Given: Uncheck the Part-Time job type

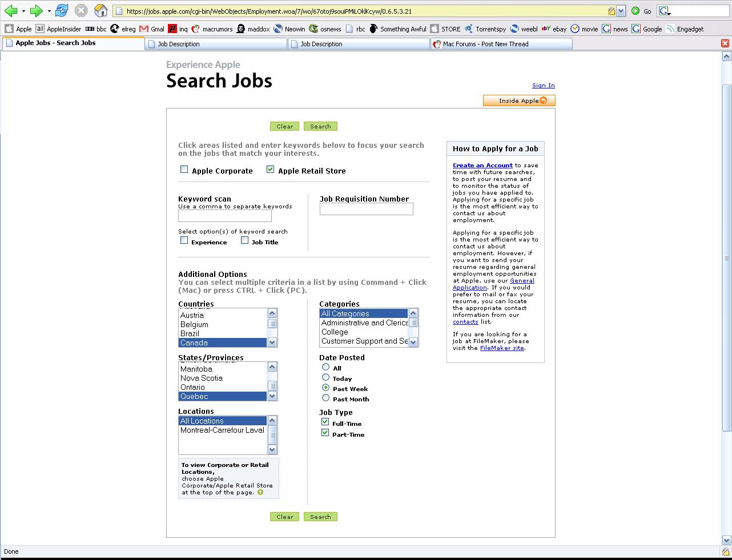Looking at the screenshot, I should (x=325, y=433).
